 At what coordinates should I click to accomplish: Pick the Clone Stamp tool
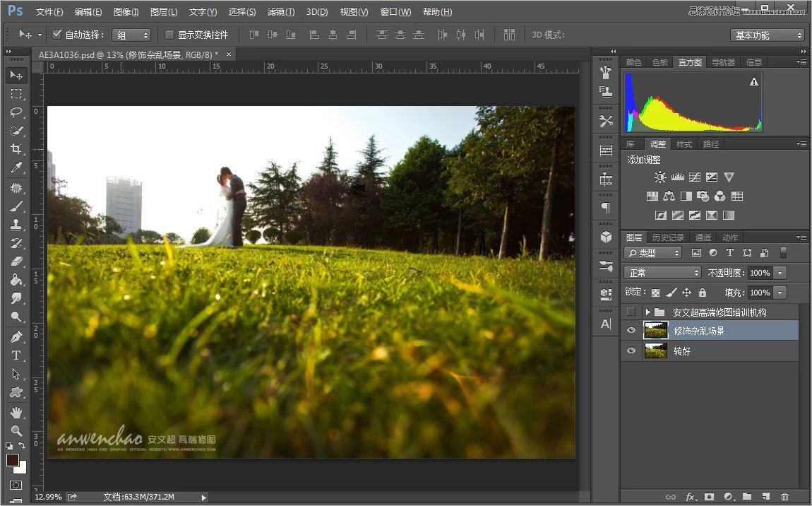click(x=16, y=225)
